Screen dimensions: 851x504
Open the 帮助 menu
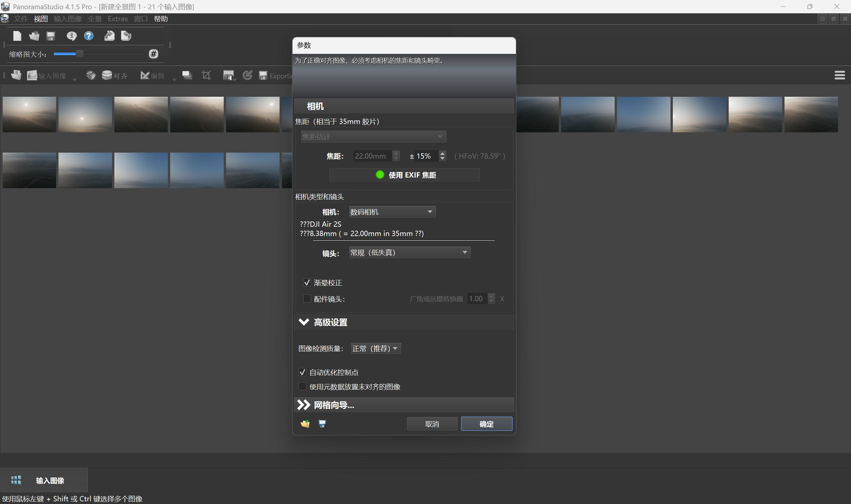coord(161,19)
